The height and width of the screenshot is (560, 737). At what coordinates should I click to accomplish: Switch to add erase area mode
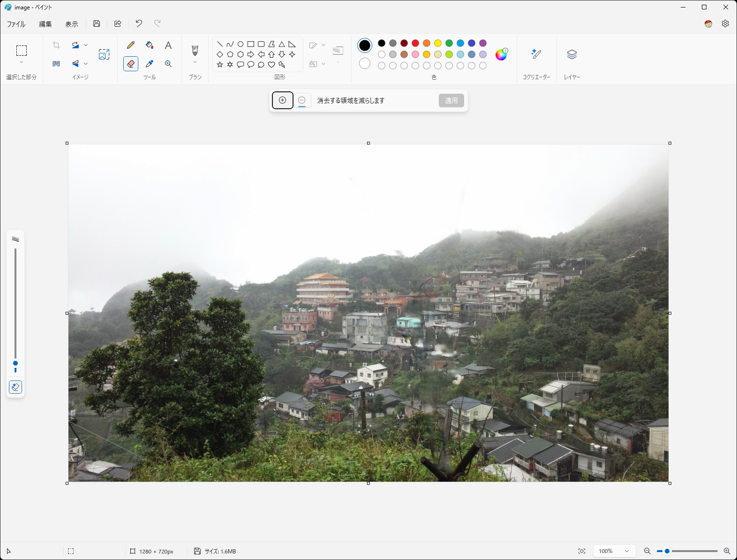283,100
